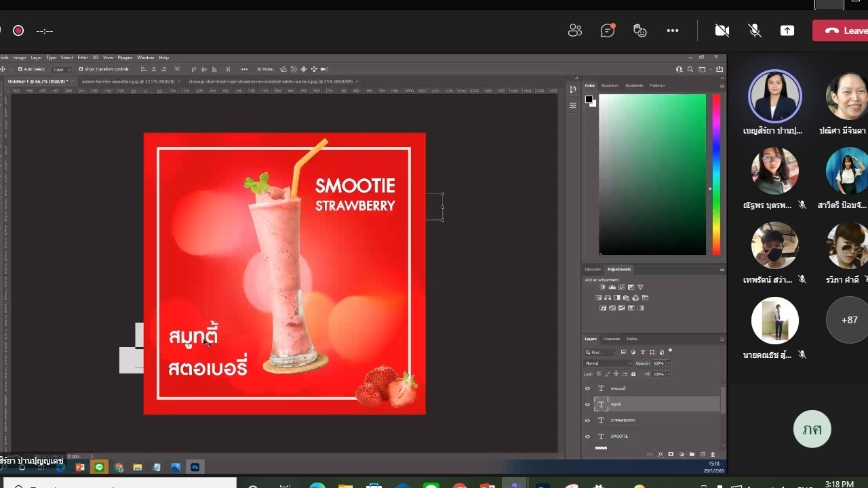Share content from the meeting toolbar

pyautogui.click(x=787, y=30)
